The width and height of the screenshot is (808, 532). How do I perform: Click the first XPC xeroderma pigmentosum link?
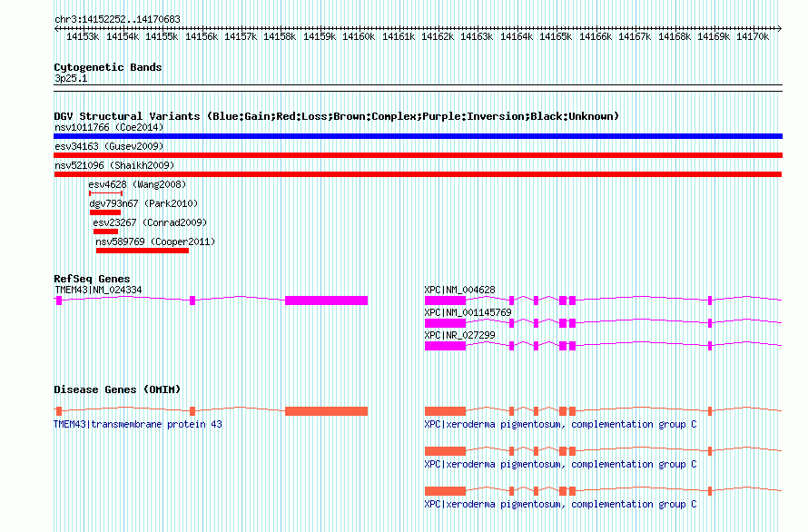click(560, 424)
